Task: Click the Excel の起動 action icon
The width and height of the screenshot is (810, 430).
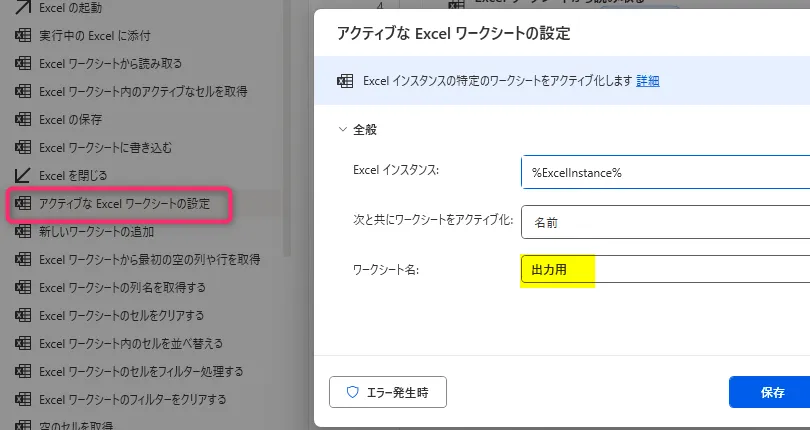Action: pos(22,8)
